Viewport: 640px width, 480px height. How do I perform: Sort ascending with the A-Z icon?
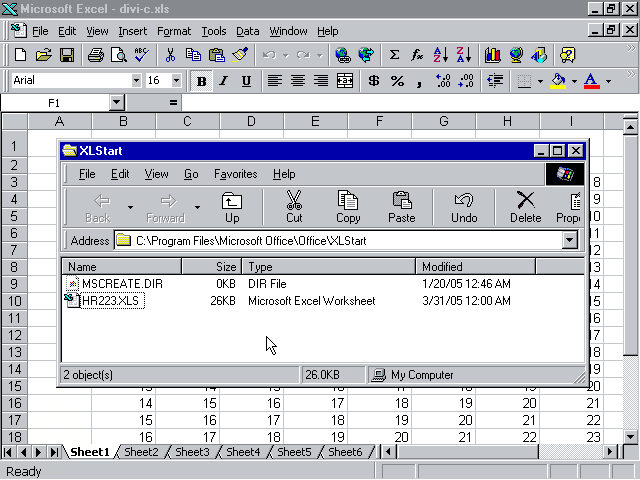441,55
